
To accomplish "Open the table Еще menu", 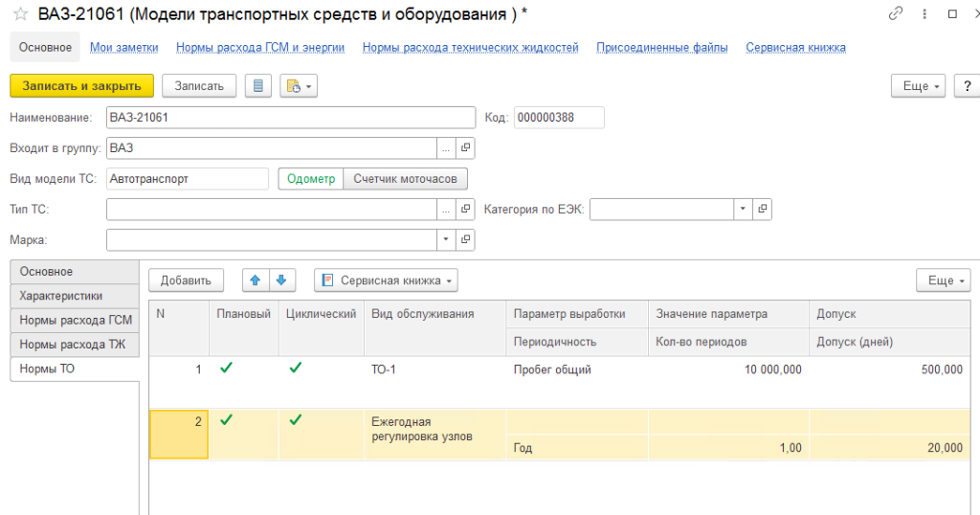I will pos(944,280).
